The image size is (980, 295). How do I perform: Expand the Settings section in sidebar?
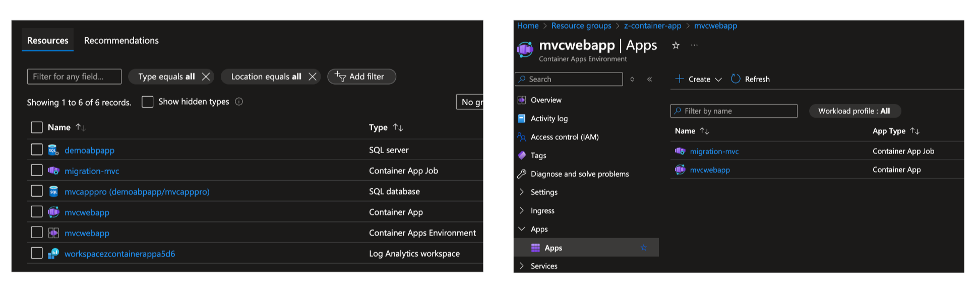522,192
